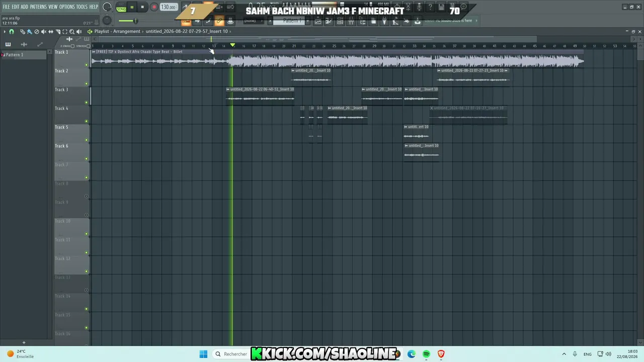Select the Paint brush tool

point(30,32)
